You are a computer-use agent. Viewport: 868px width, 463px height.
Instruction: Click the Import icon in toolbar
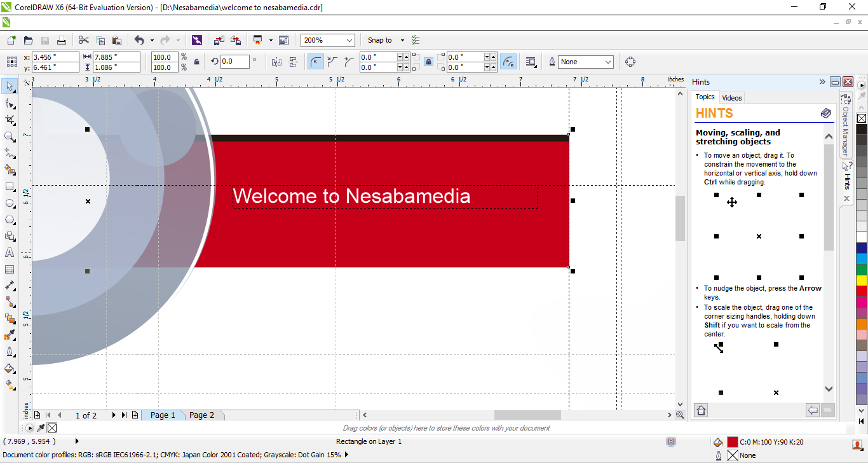[219, 40]
